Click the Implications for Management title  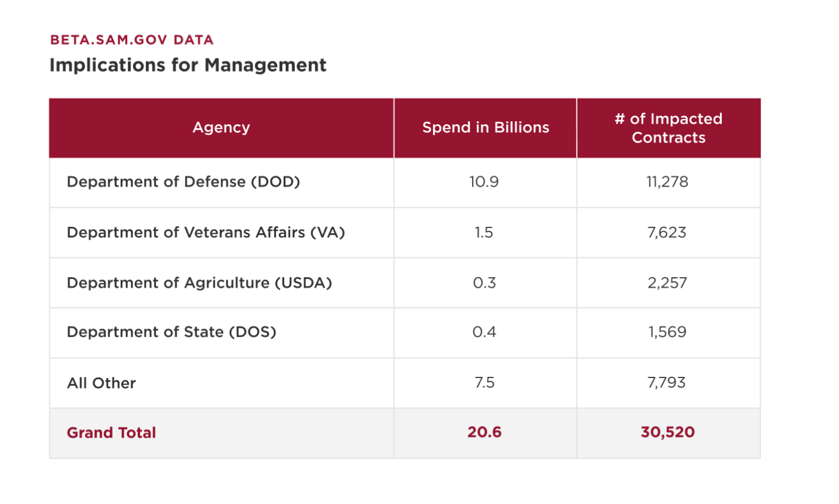click(188, 65)
